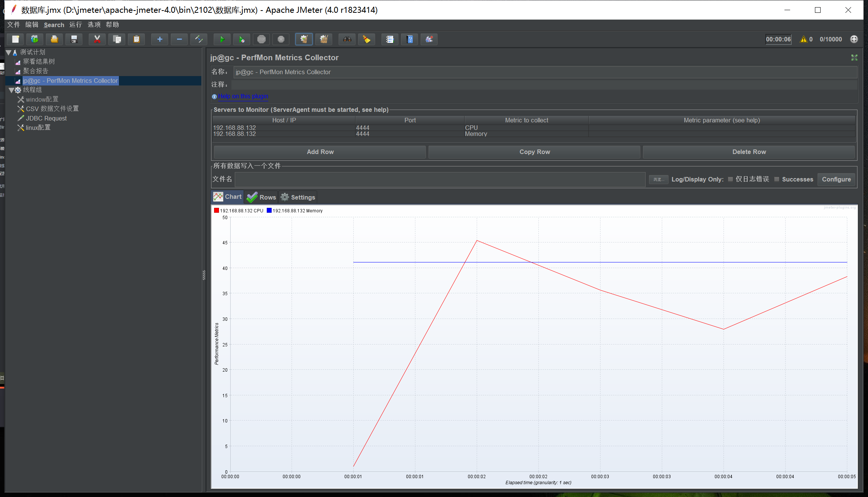Click the red CPU legend swatch

[x=216, y=210]
